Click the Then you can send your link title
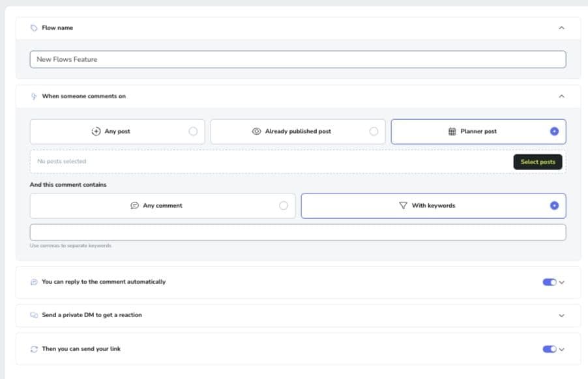 click(x=81, y=348)
